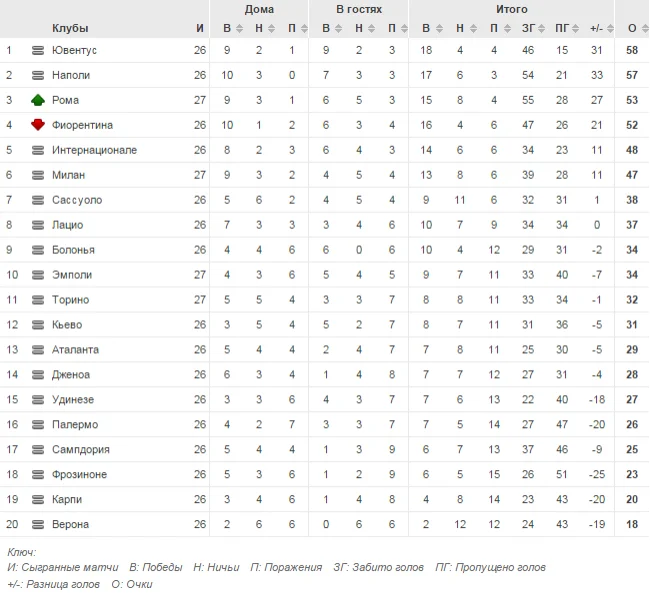
Task: Click the position icon next to Удинезе
Action: coord(38,400)
